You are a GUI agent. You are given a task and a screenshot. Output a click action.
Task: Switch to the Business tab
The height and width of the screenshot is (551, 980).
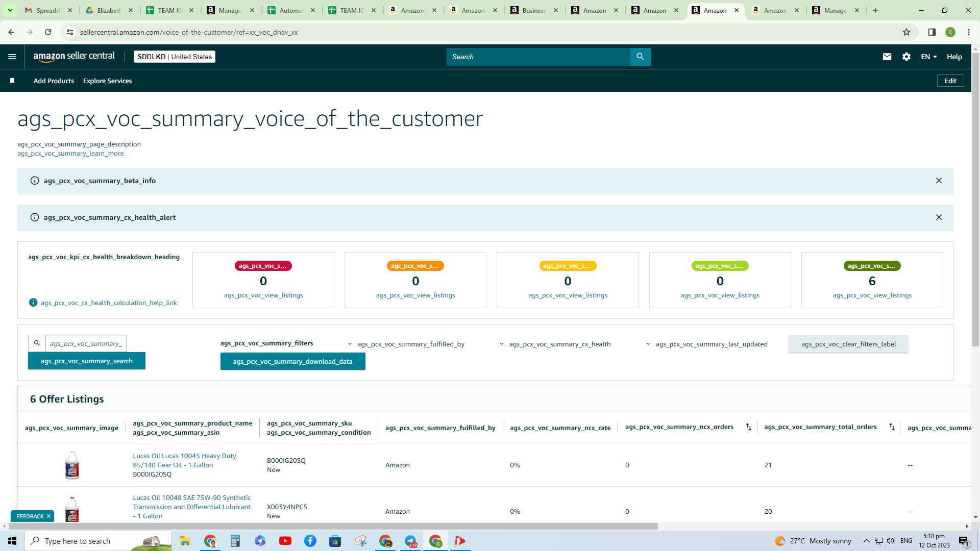coord(534,10)
